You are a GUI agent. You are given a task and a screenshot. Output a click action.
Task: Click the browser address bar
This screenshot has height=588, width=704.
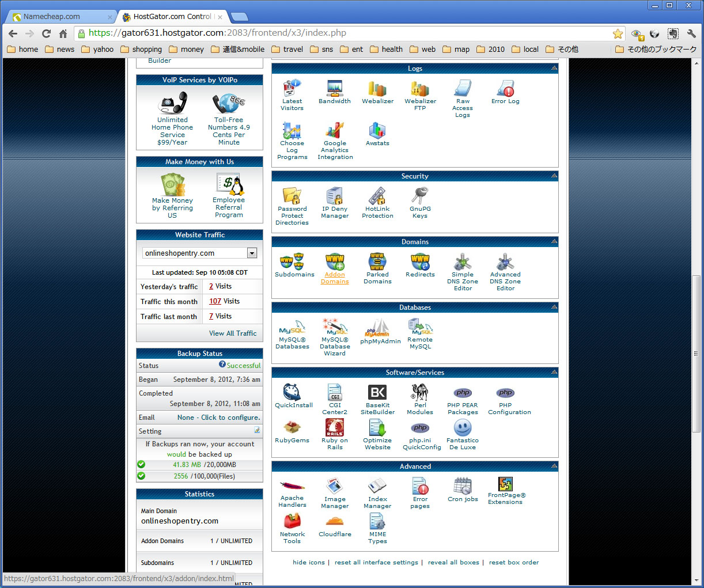pos(346,33)
